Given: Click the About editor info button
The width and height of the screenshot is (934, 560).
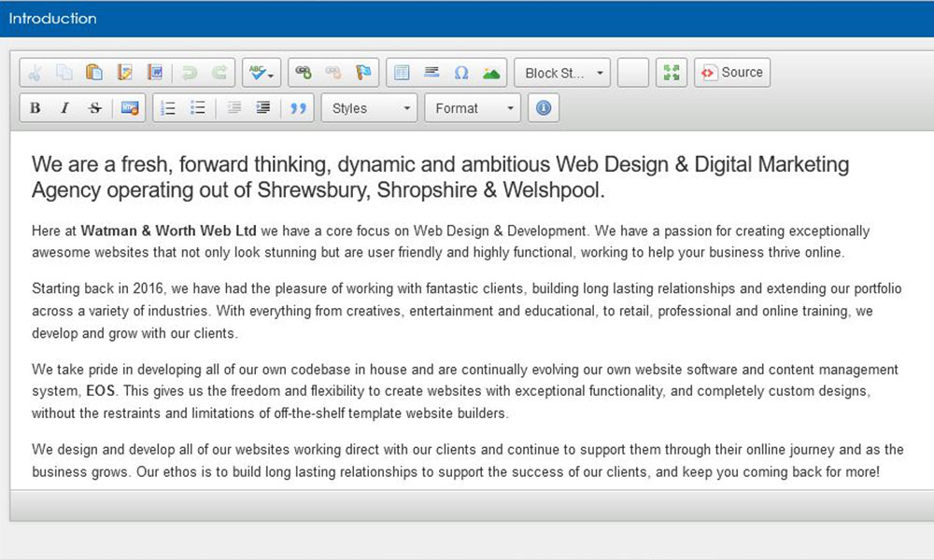Looking at the screenshot, I should [543, 108].
